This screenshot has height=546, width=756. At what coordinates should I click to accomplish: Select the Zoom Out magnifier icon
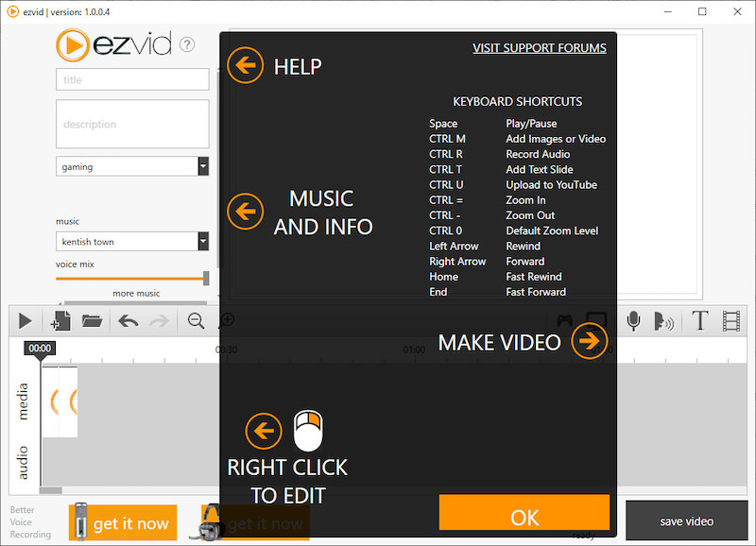[x=197, y=321]
